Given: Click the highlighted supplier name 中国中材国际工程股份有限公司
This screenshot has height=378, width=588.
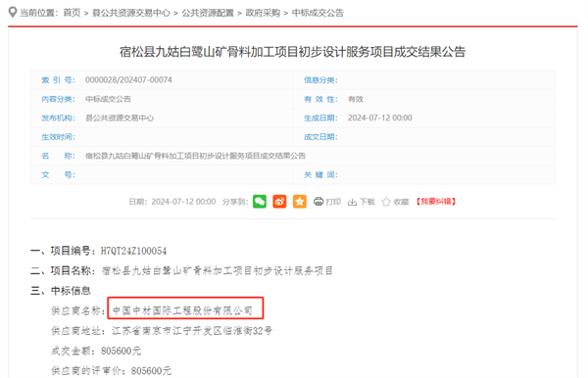Looking at the screenshot, I should (x=182, y=310).
